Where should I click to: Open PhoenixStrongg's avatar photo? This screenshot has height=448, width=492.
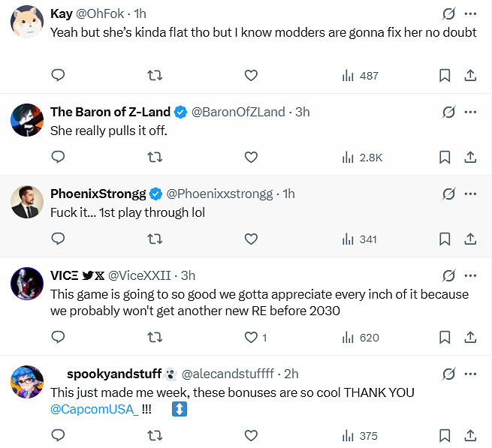pyautogui.click(x=26, y=201)
